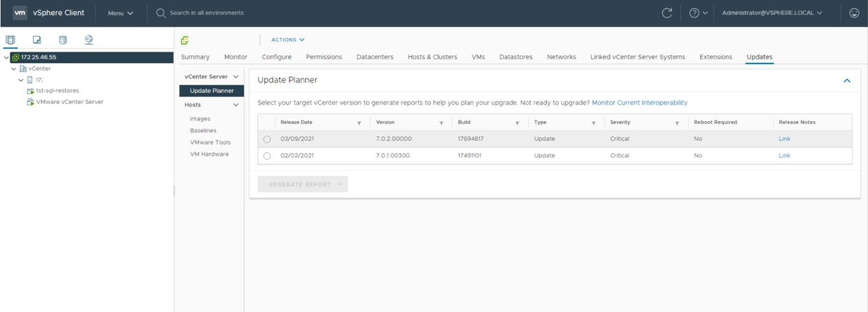Open the Permissions tab
This screenshot has height=312, width=868.
324,57
